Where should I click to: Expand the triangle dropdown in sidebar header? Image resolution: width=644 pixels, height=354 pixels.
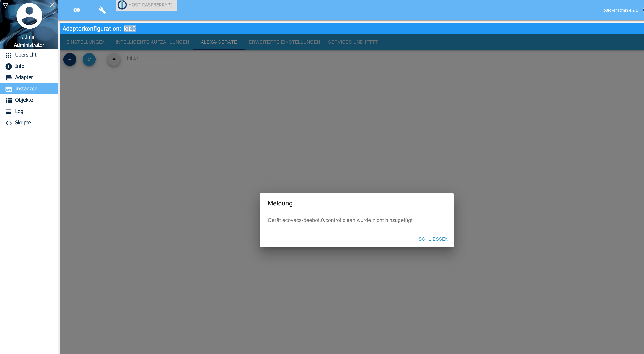(5, 5)
